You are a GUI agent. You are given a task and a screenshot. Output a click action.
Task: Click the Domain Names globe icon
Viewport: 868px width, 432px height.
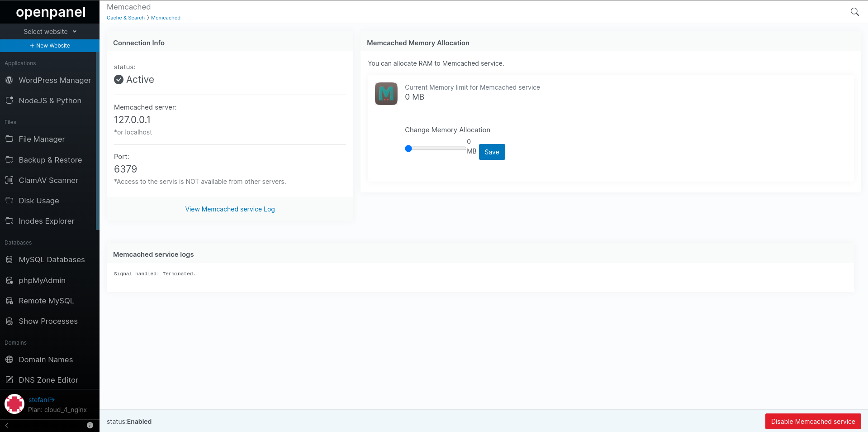click(9, 360)
